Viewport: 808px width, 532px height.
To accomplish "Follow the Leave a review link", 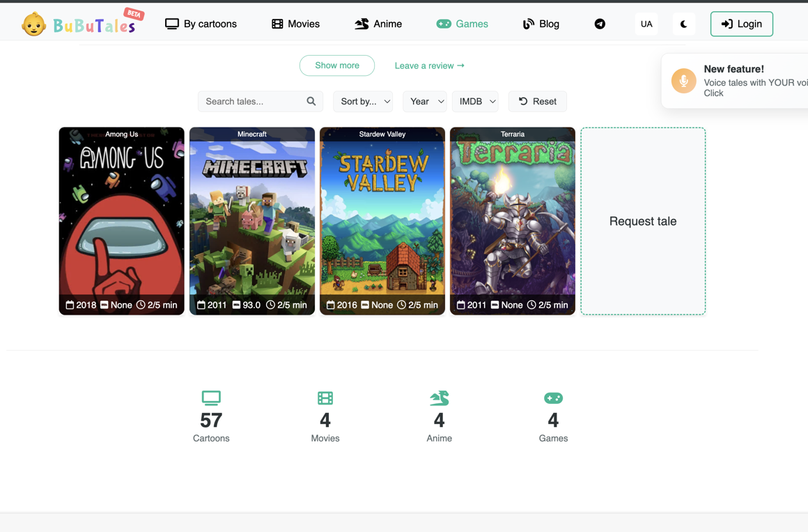I will point(429,65).
